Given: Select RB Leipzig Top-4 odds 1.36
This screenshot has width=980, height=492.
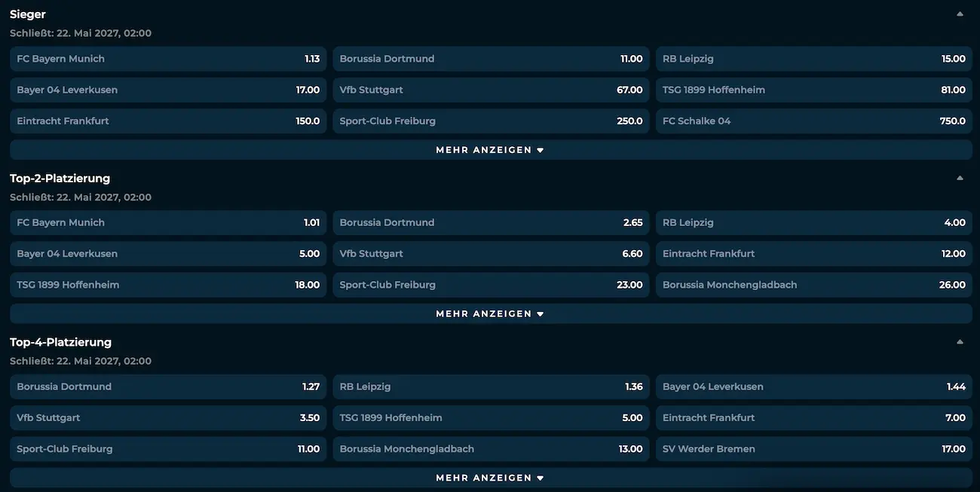Looking at the screenshot, I should (x=491, y=387).
